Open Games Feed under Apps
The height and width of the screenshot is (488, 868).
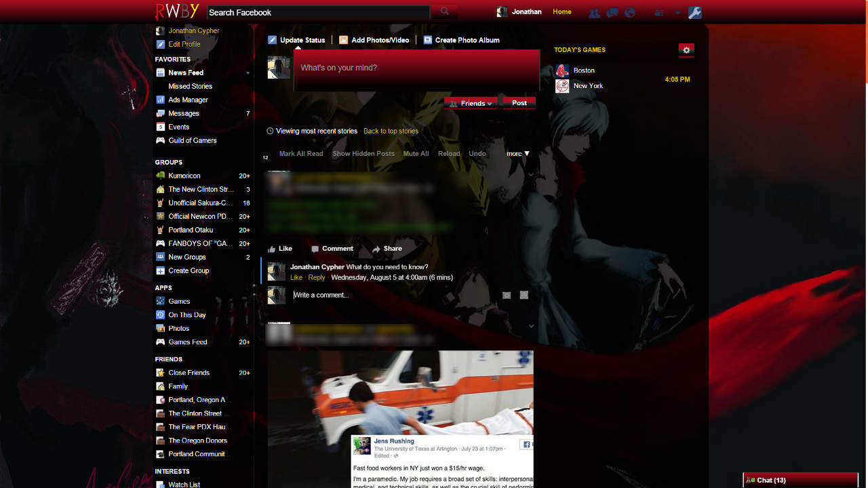tap(188, 342)
